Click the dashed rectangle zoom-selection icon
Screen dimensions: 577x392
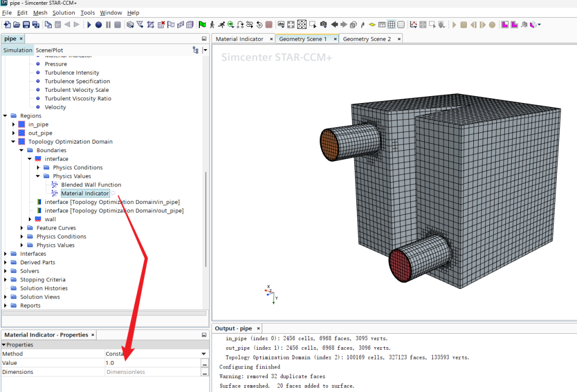[313, 25]
